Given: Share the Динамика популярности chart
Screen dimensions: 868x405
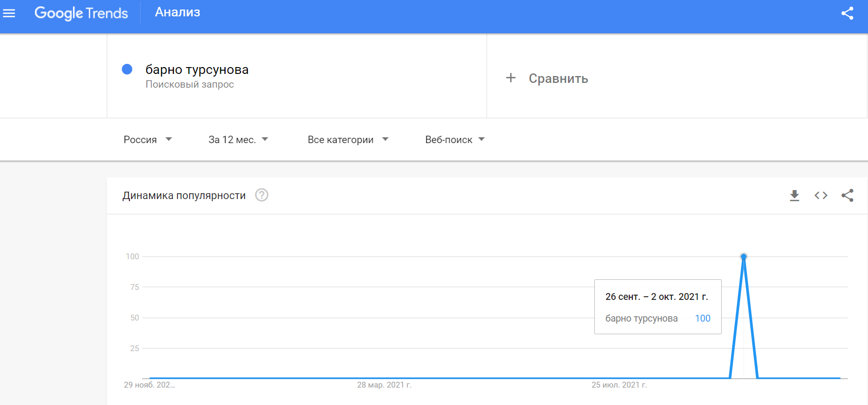Looking at the screenshot, I should [x=847, y=195].
